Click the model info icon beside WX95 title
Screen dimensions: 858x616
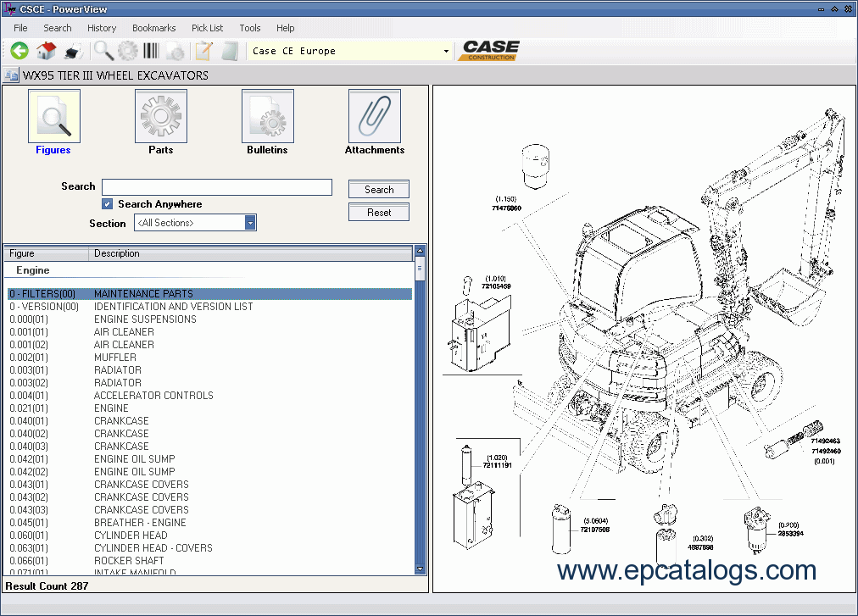(11, 75)
